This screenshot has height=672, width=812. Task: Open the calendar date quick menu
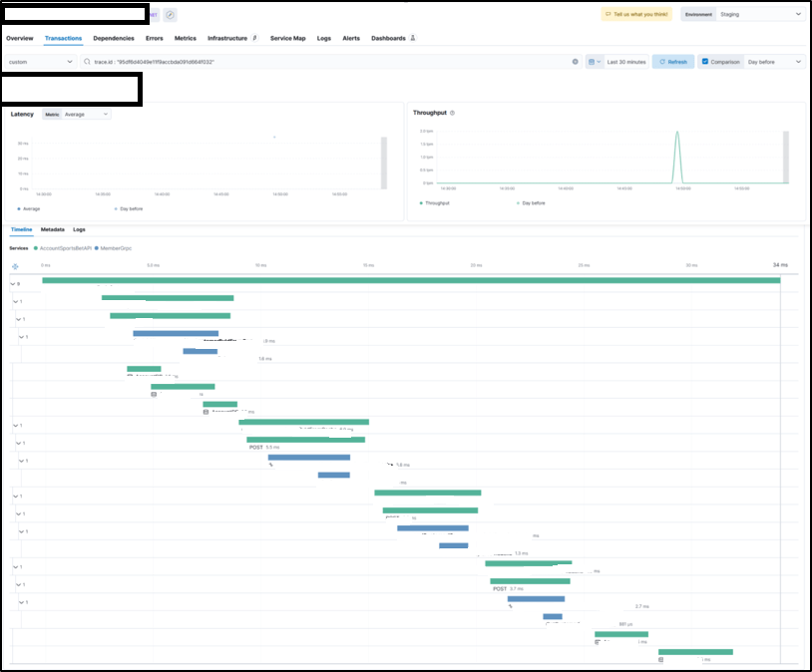(x=594, y=62)
